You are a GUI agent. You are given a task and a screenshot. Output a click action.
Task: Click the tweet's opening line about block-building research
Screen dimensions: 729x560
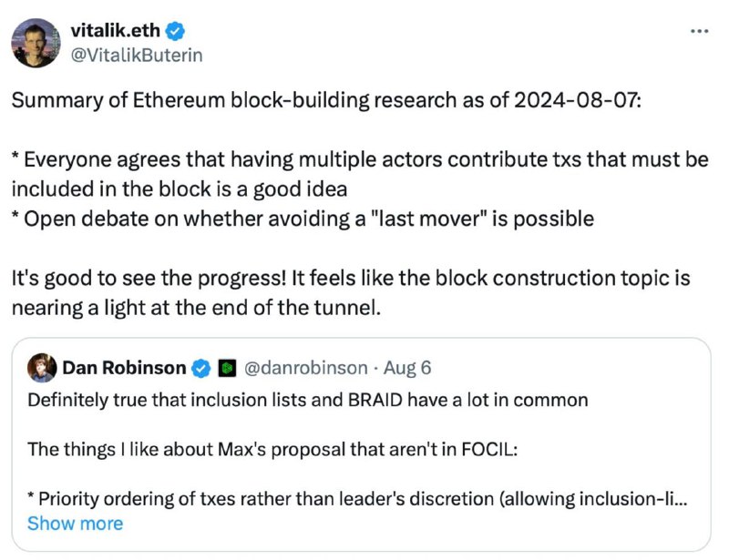click(326, 100)
